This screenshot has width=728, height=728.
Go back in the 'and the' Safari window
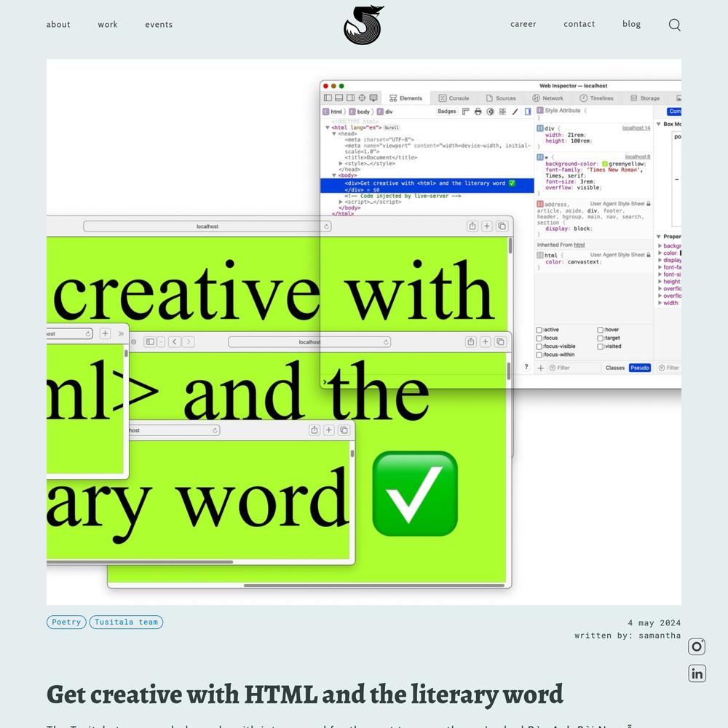click(x=174, y=341)
